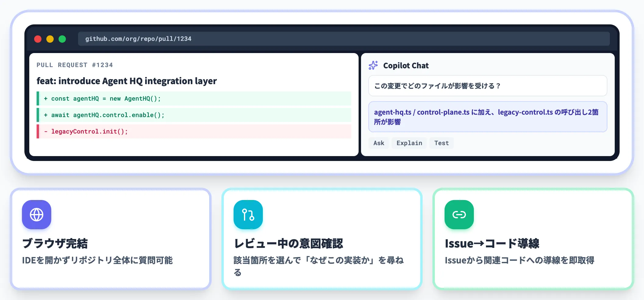This screenshot has height=300, width=644.
Task: Click removed line legacyControl.init();
Action: (x=194, y=131)
